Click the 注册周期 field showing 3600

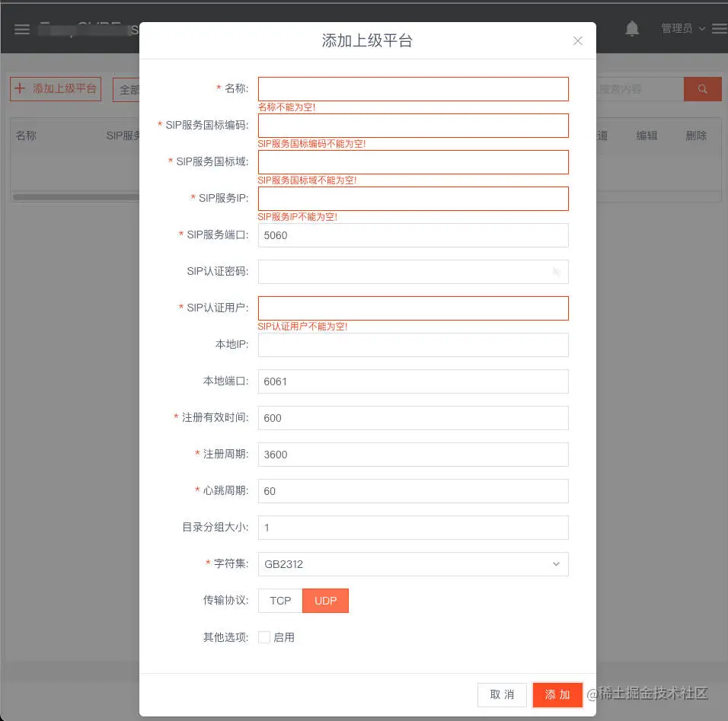click(413, 455)
